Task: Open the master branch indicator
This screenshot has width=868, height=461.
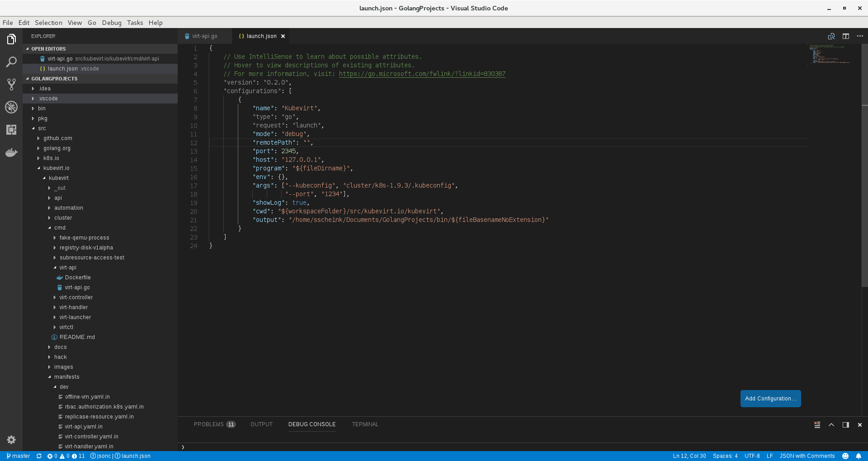Action: pos(18,456)
